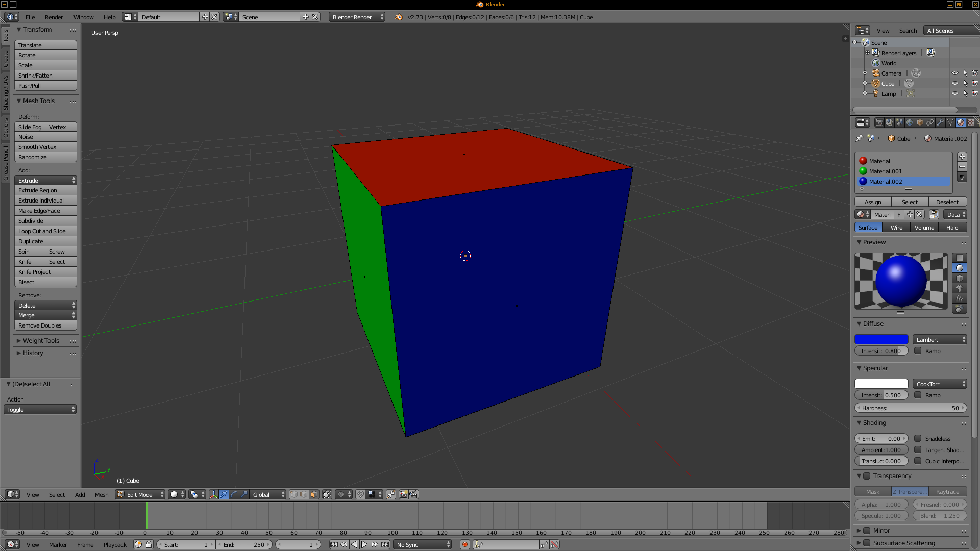The image size is (980, 551).
Task: Open the Texture properties tab (checker icon)
Action: tap(971, 122)
